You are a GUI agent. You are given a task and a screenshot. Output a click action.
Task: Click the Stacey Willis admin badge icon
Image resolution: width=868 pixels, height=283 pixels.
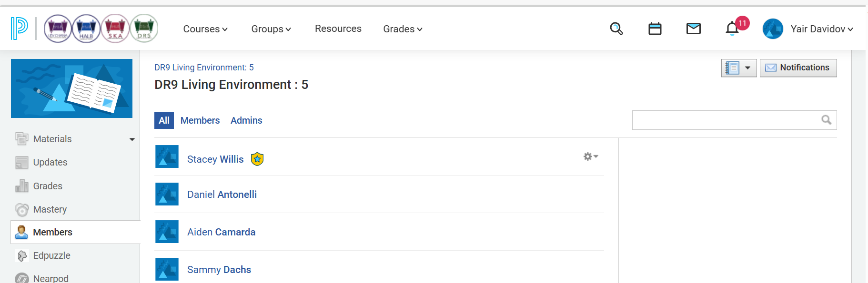point(257,159)
